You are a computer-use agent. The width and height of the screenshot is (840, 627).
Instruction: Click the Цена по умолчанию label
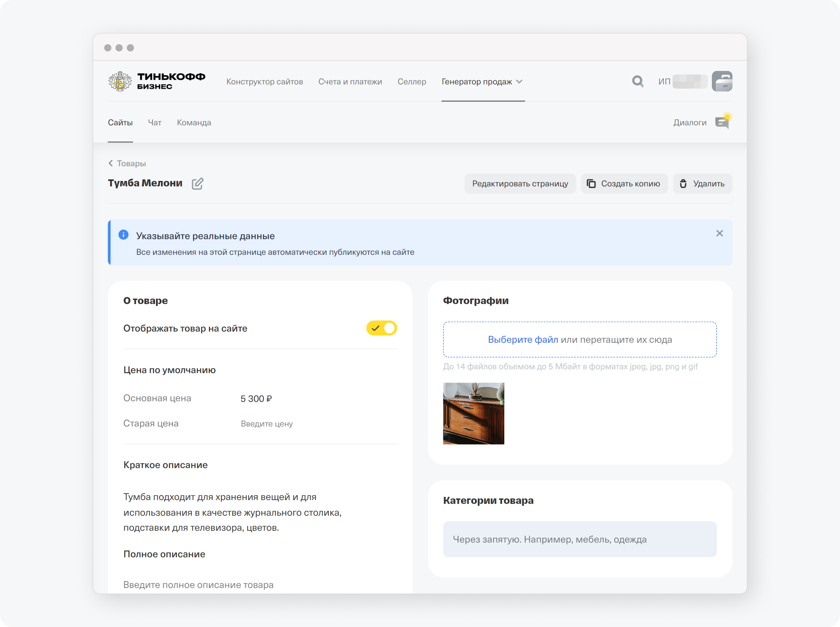tap(169, 370)
